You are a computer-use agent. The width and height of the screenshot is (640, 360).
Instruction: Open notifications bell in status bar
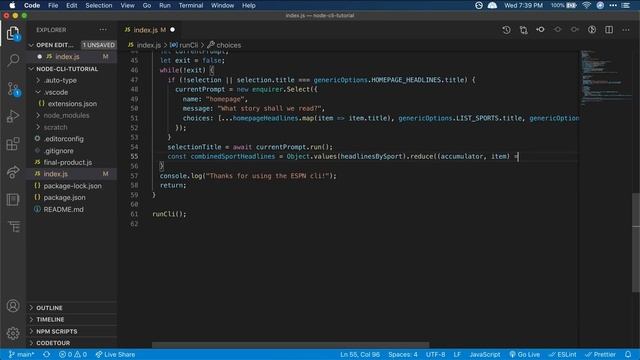628,354
